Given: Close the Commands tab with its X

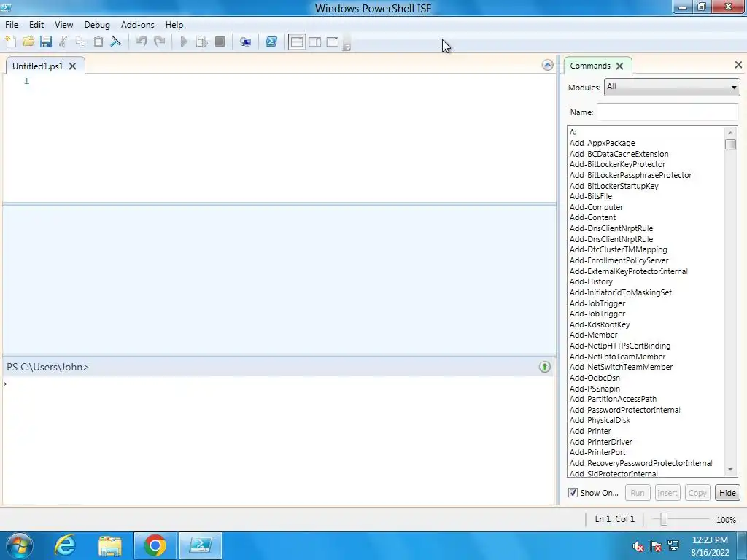Looking at the screenshot, I should [619, 66].
